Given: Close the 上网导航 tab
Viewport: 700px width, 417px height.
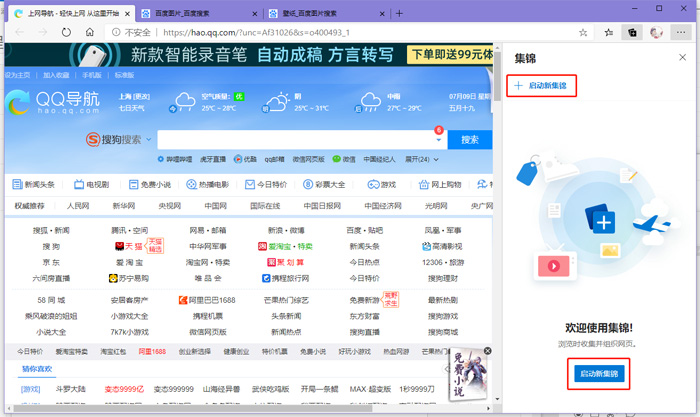Looking at the screenshot, I should pyautogui.click(x=127, y=14).
